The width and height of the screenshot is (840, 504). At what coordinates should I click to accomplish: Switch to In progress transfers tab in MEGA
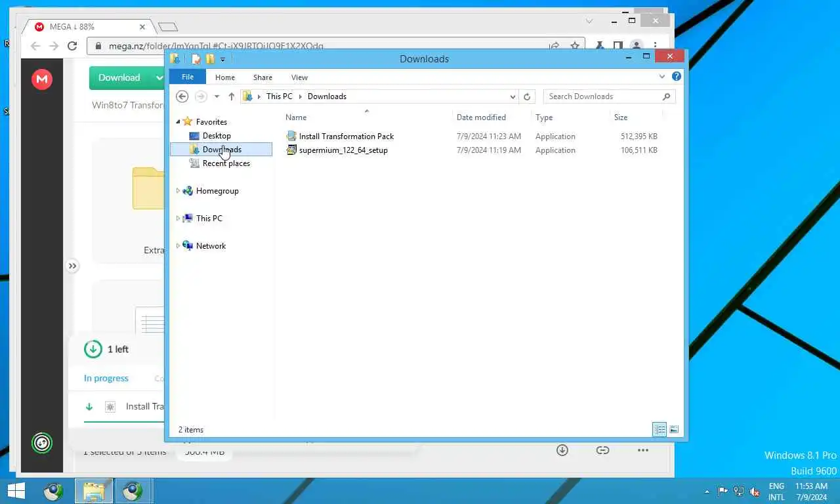pyautogui.click(x=106, y=379)
